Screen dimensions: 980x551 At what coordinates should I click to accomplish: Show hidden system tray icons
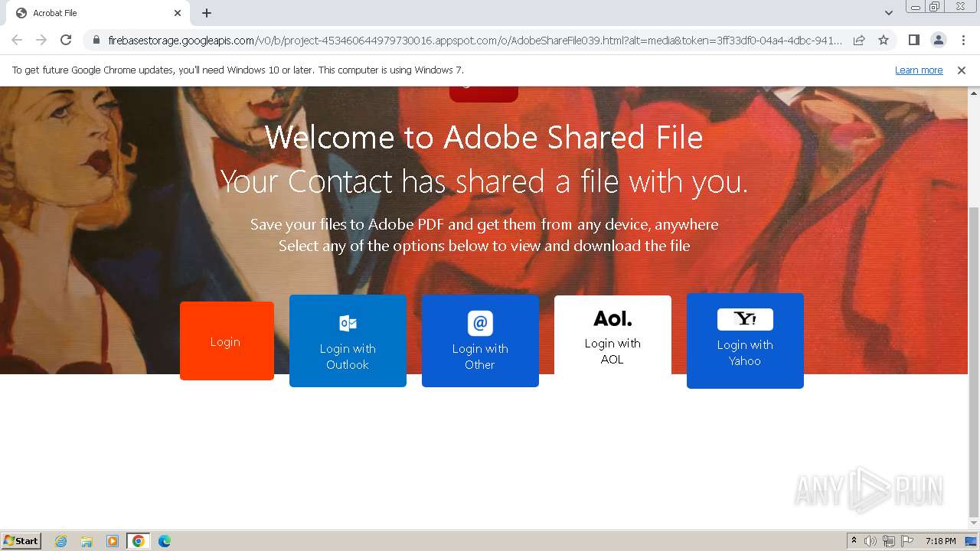(x=854, y=541)
